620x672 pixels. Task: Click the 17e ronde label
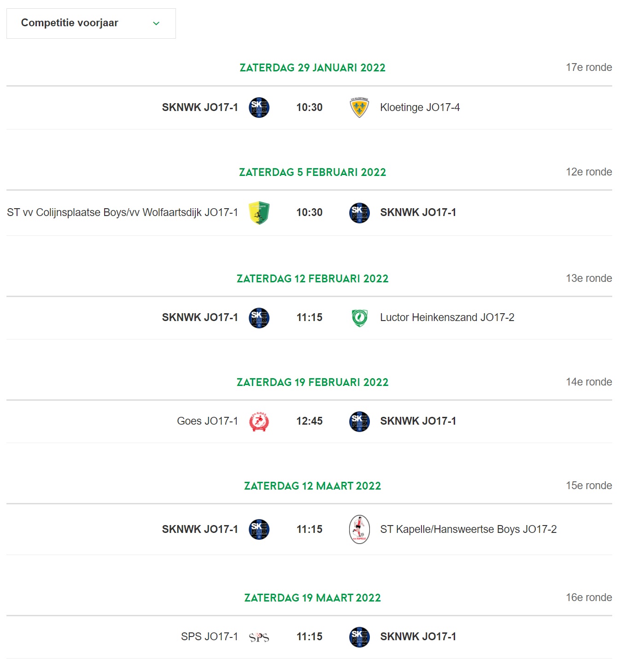point(589,67)
